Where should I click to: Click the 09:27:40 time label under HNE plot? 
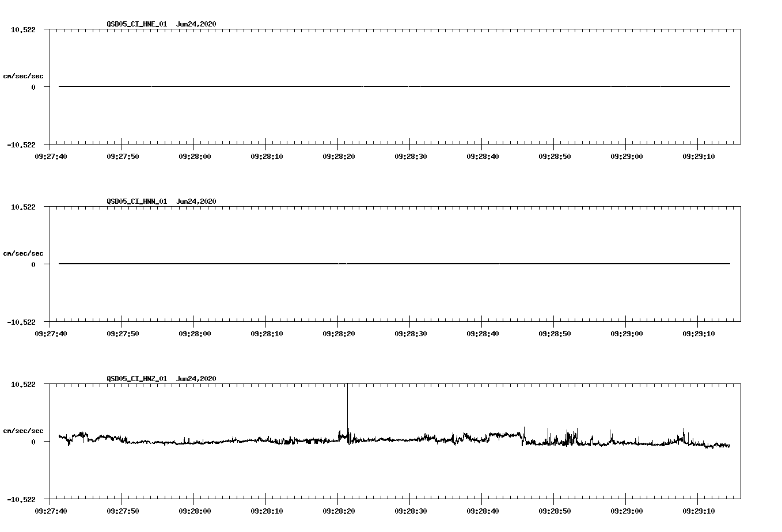51,157
